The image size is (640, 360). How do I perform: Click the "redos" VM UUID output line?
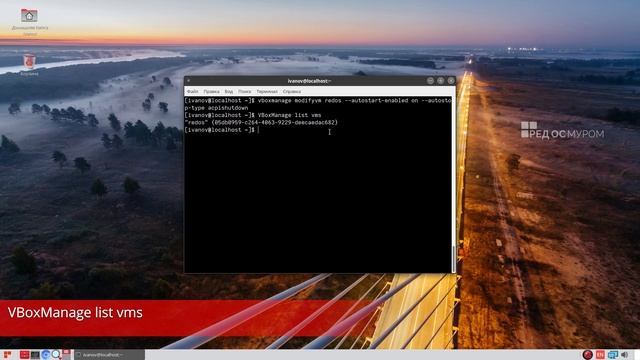[261, 122]
